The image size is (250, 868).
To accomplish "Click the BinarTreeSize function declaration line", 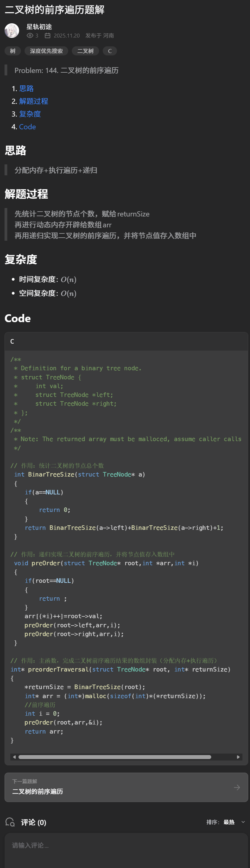I will (79, 474).
